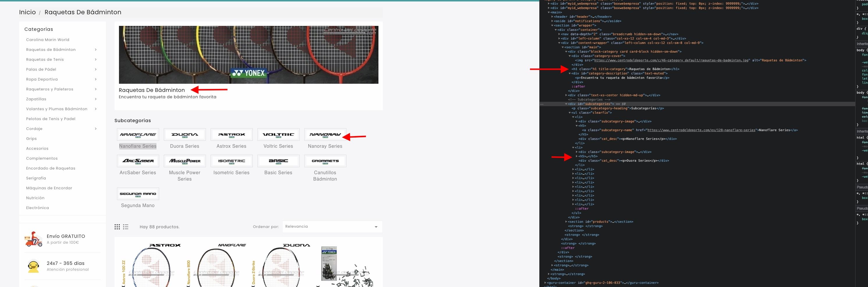
Task: Click the Canutillos Bádminton subcategory label
Action: click(325, 176)
